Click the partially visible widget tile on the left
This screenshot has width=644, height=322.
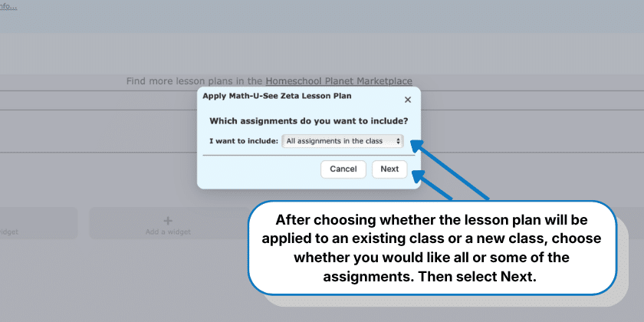[38, 223]
